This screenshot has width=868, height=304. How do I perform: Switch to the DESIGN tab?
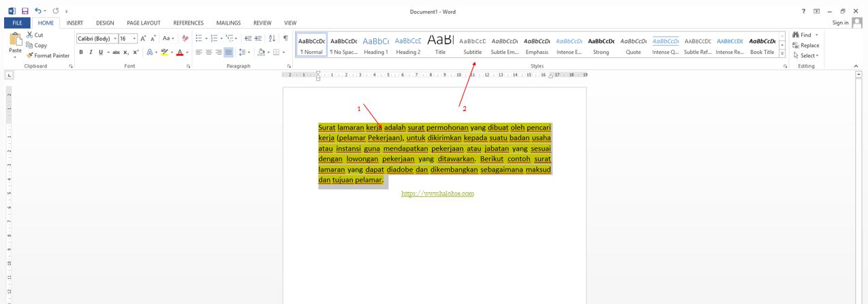pyautogui.click(x=105, y=23)
